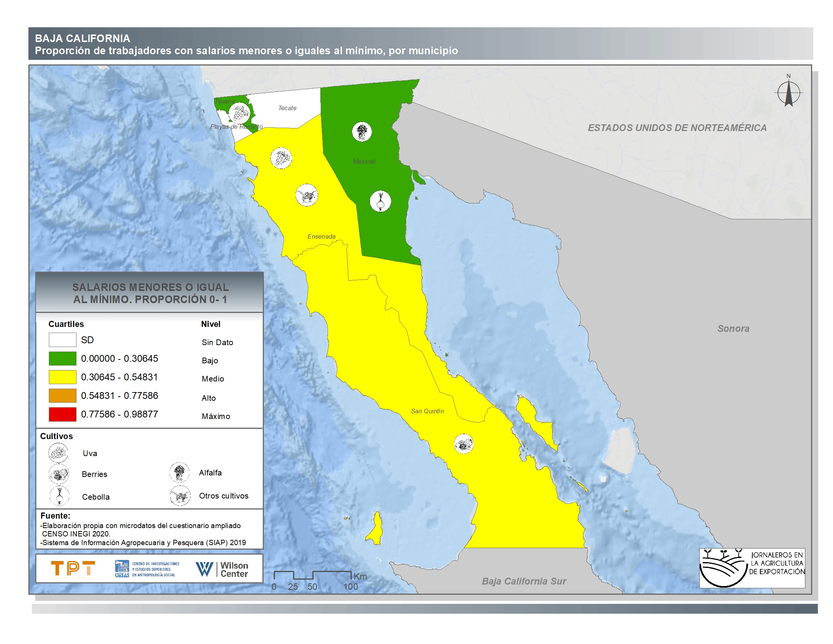The image size is (833, 644).
Task: Click the white SD legend swatch
Action: click(62, 339)
